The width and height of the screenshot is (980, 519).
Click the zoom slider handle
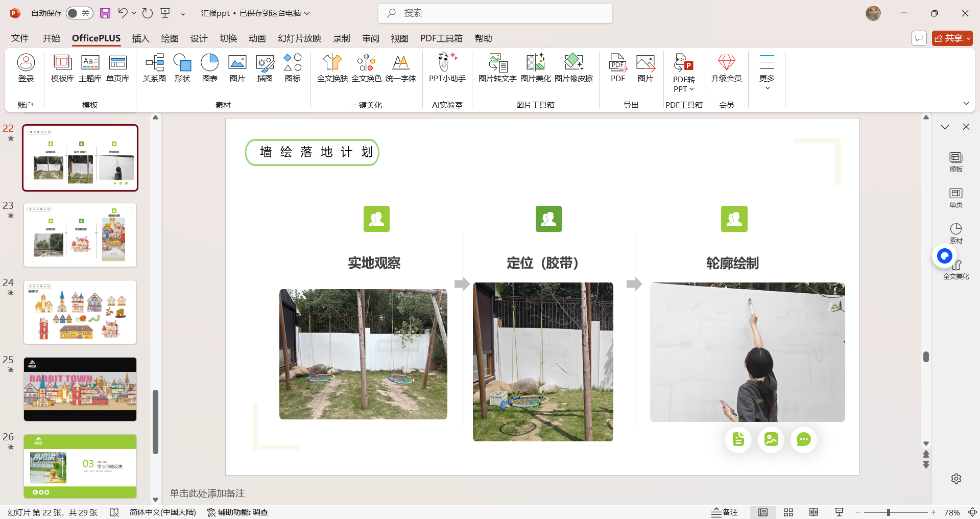click(889, 512)
